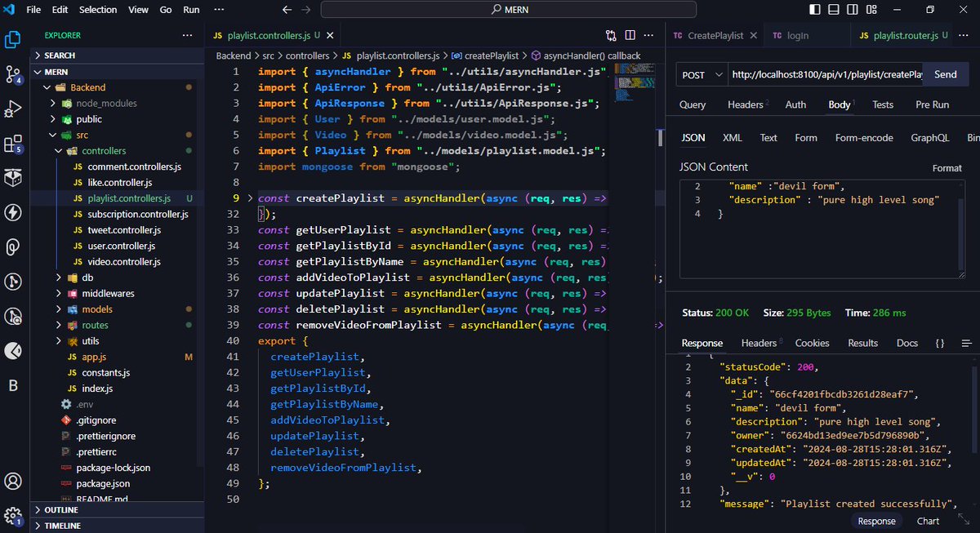This screenshot has height=533, width=980.
Task: Select the Headers request tab
Action: point(746,104)
